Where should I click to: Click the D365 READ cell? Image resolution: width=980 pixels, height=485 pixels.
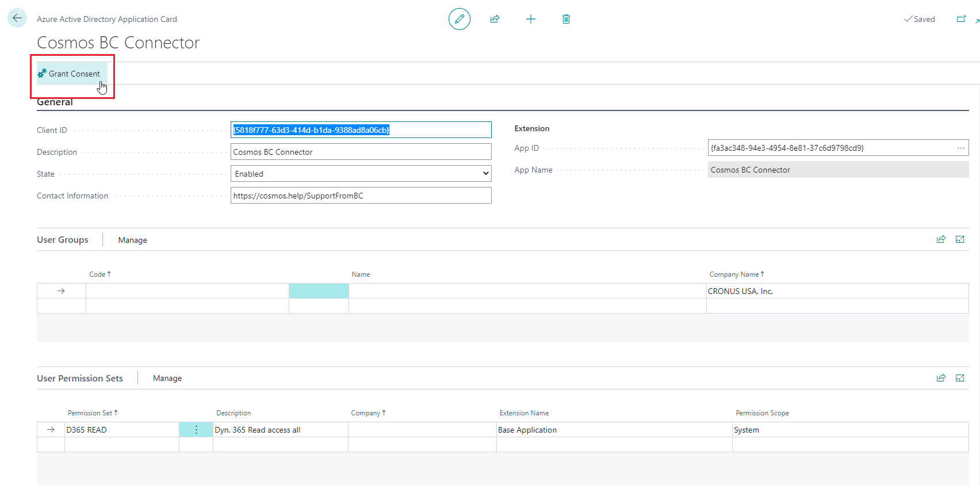[122, 430]
